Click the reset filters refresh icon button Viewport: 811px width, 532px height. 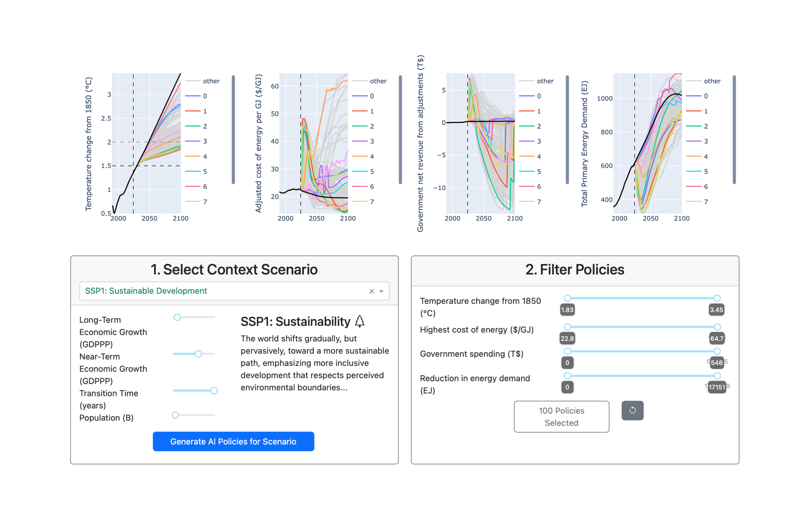click(632, 410)
